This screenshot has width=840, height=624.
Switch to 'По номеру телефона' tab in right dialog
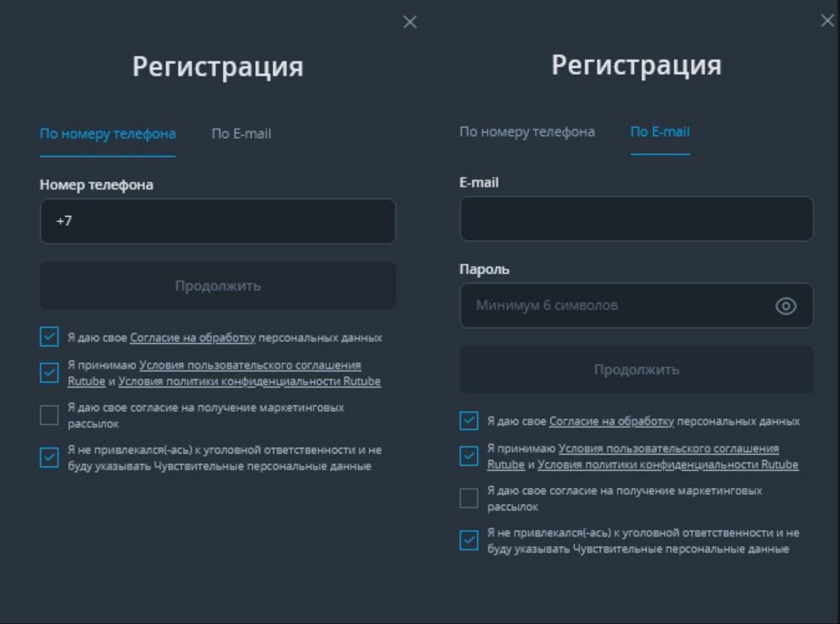click(527, 132)
